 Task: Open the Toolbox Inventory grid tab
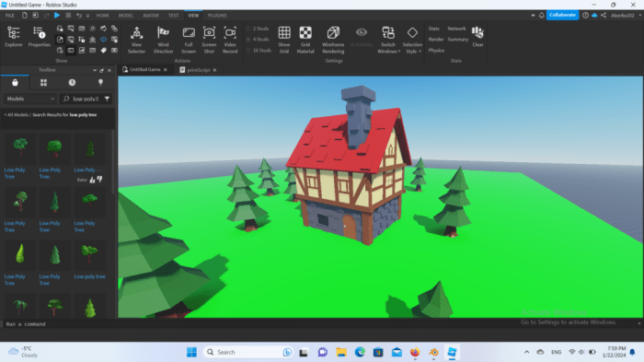43,83
